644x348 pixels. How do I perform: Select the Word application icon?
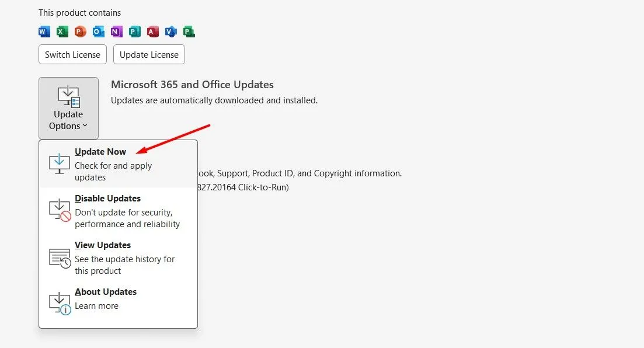(44, 31)
